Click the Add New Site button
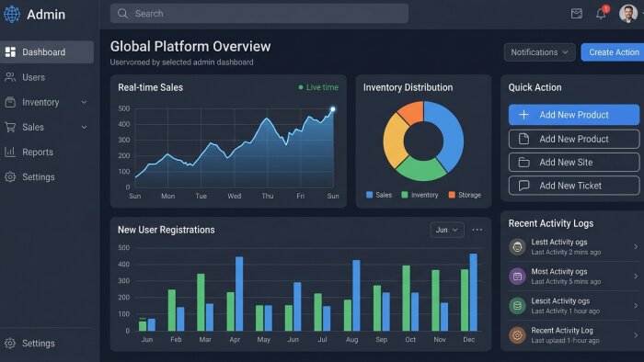This screenshot has height=362, width=644. coord(574,163)
